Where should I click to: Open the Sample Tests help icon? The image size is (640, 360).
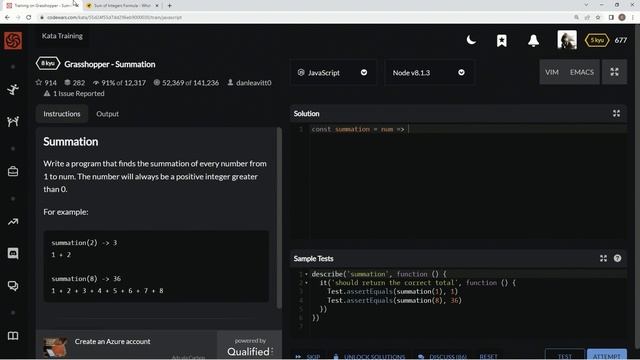617,258
